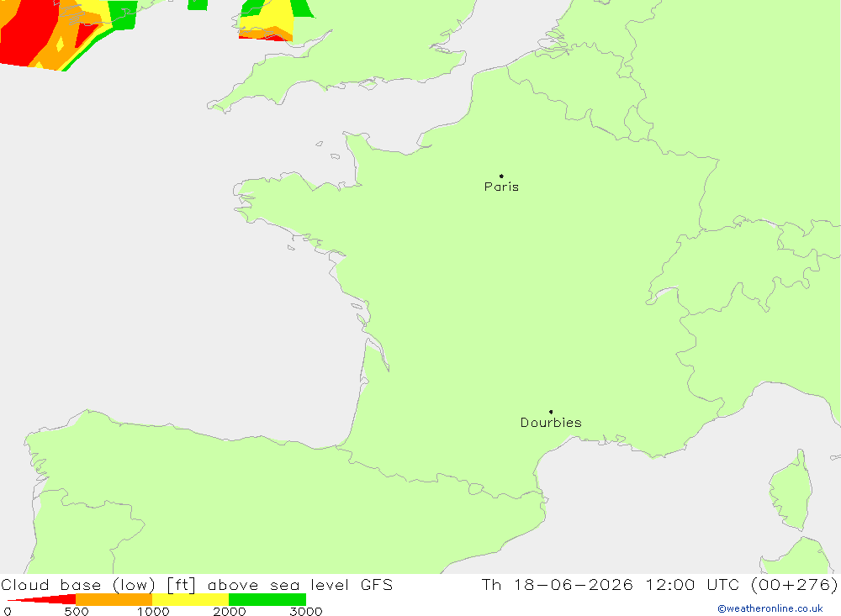This screenshot has height=616, width=841.
Task: Click the black dot marking Dourbies
Action: (551, 412)
